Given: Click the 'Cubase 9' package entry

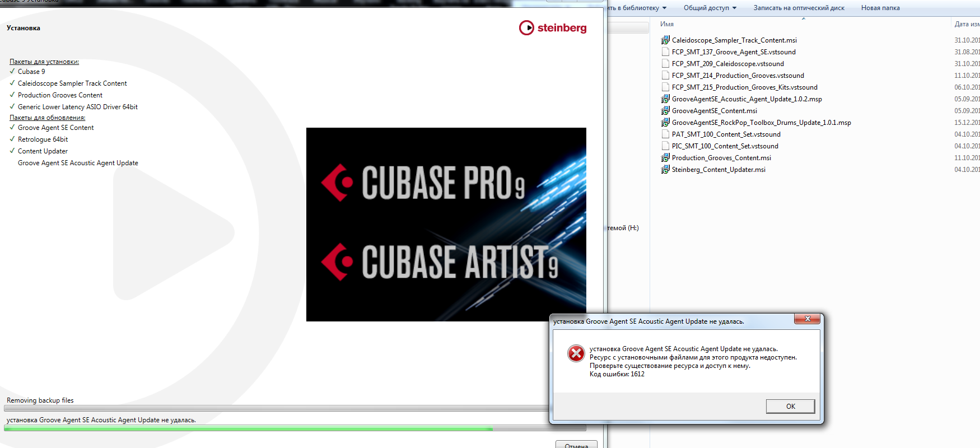Looking at the screenshot, I should click(31, 72).
